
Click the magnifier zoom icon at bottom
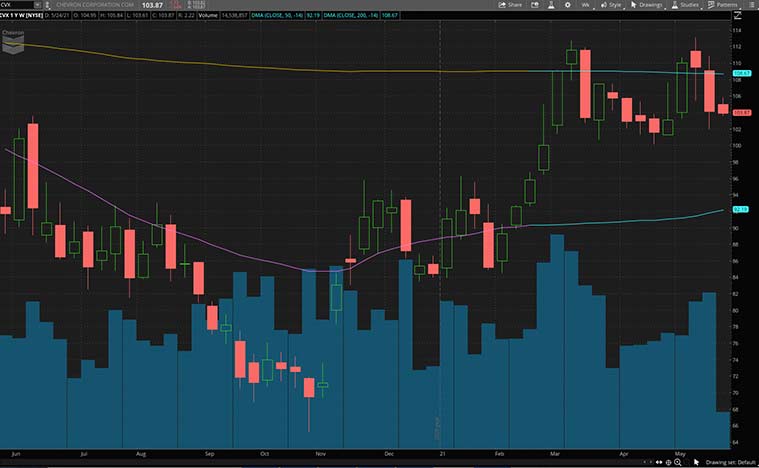coord(678,463)
